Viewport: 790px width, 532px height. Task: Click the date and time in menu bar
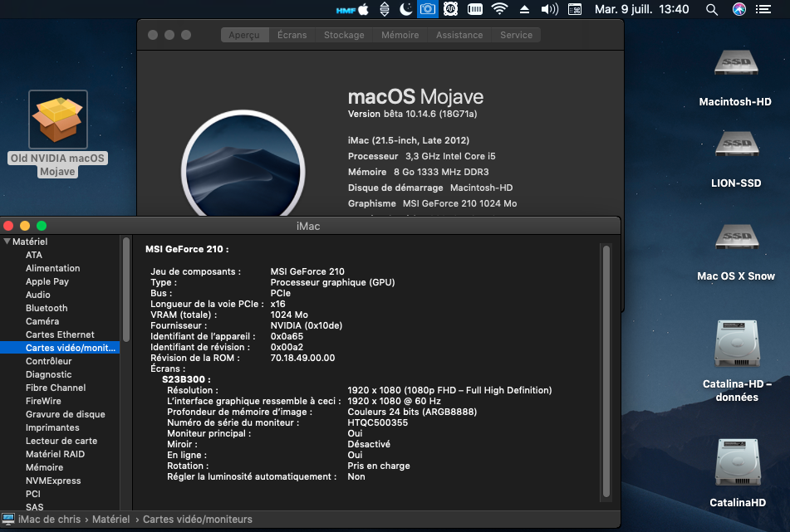pyautogui.click(x=641, y=9)
